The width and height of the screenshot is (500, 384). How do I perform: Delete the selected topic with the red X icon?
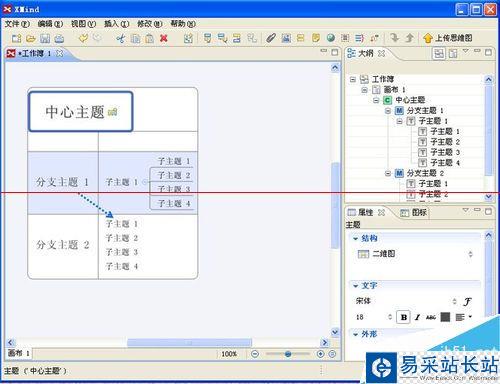pyautogui.click(x=164, y=38)
